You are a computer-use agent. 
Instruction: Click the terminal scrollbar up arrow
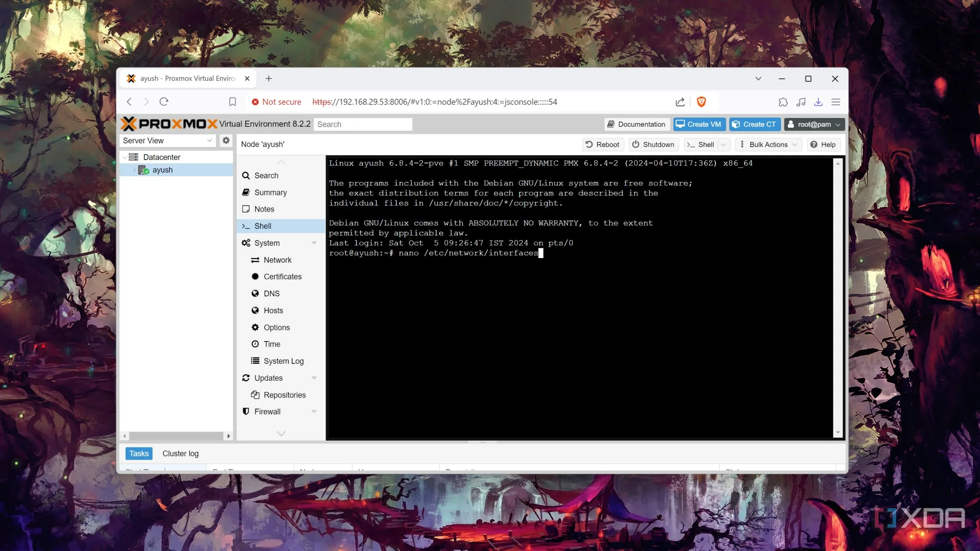[x=838, y=163]
